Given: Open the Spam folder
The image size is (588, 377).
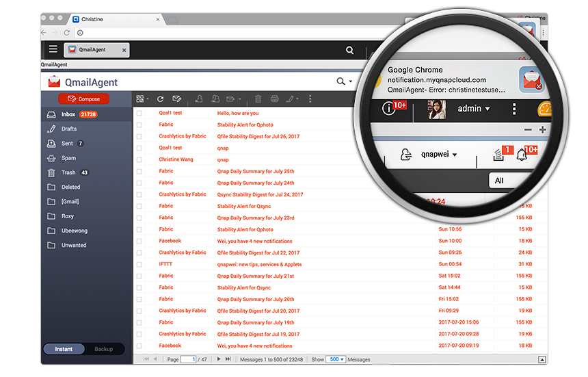Looking at the screenshot, I should coord(87,158).
